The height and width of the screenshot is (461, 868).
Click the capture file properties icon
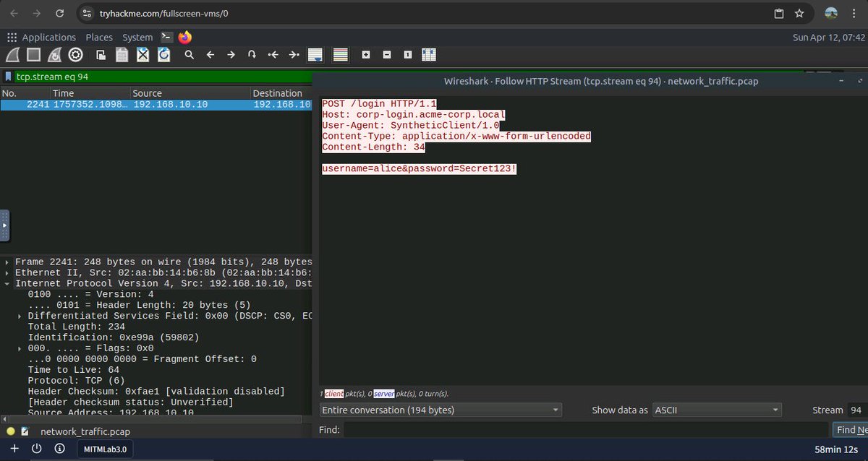tap(25, 431)
